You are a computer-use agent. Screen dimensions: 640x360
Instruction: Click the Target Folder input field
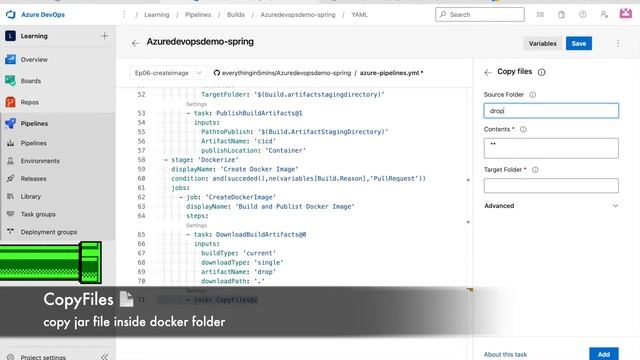click(x=551, y=186)
